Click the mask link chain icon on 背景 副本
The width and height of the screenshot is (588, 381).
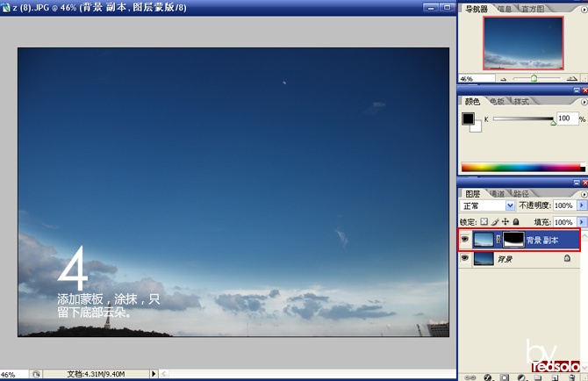pos(498,240)
